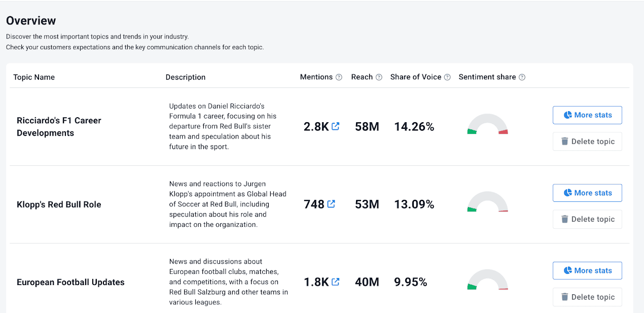Click the trash icon on Klopp's Delete topic
This screenshot has height=313, width=644.
pos(565,219)
